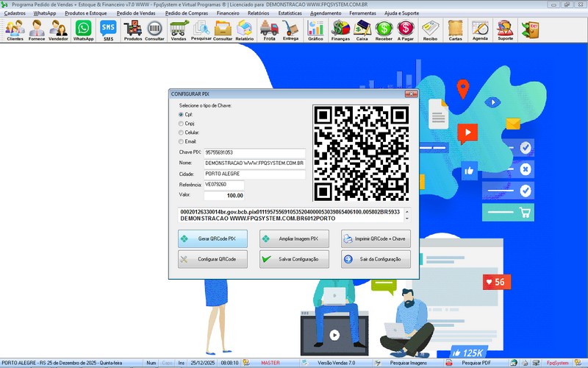This screenshot has height=368, width=588.
Task: Open the Cartas scroll icon
Action: [x=455, y=30]
